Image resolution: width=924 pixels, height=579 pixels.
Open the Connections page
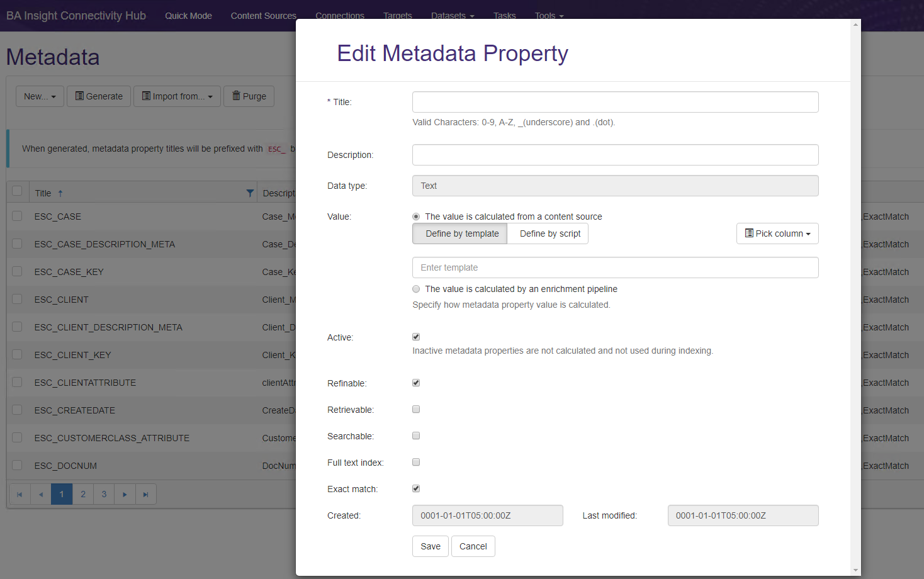[x=339, y=15]
